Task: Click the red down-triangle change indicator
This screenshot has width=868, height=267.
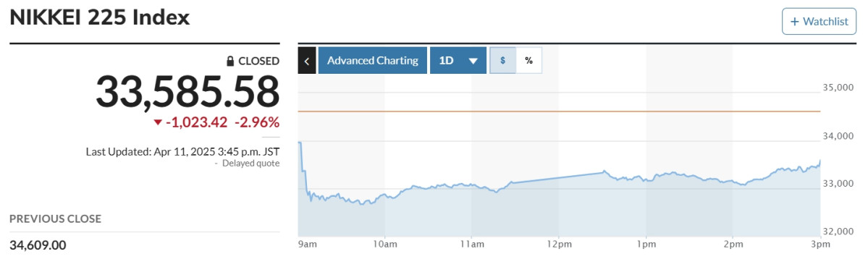Action: point(159,122)
